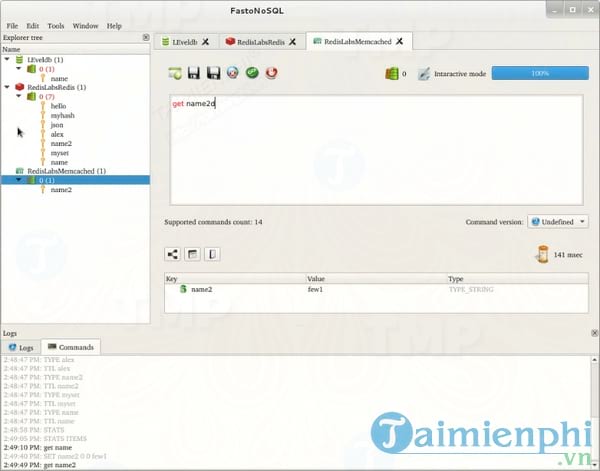Click the Save As floppy disk icon
The height and width of the screenshot is (471, 600).
pos(213,73)
